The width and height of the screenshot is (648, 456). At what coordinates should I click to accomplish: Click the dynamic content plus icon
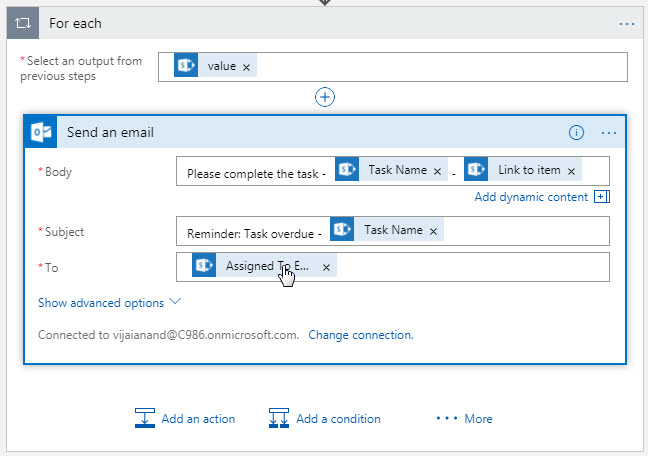tap(601, 197)
